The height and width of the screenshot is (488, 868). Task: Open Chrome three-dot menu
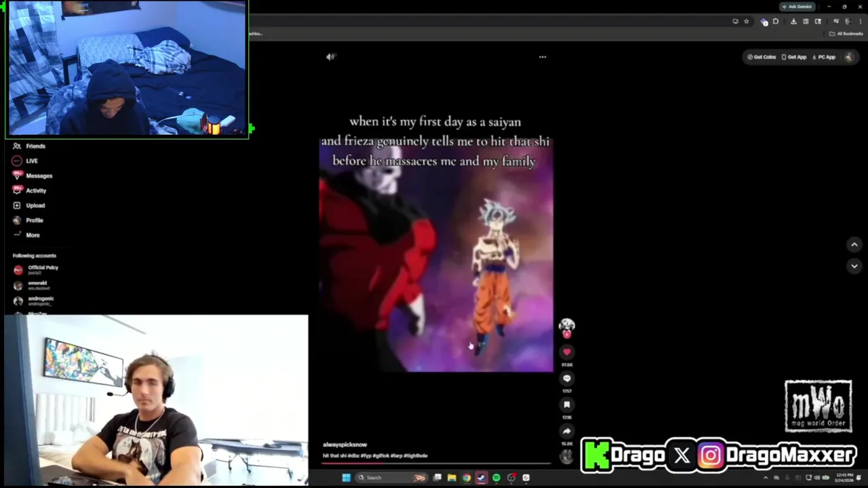[861, 21]
